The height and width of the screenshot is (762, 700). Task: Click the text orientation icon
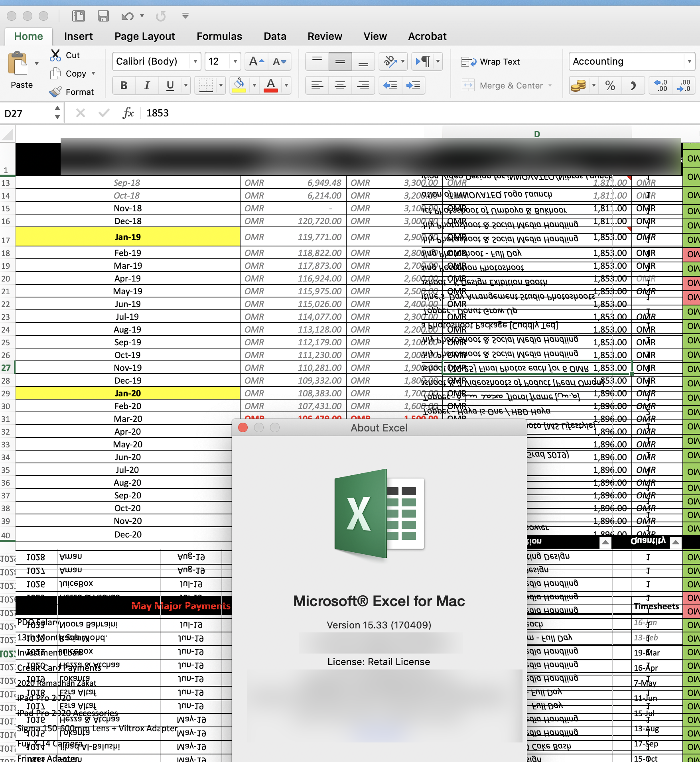click(390, 61)
